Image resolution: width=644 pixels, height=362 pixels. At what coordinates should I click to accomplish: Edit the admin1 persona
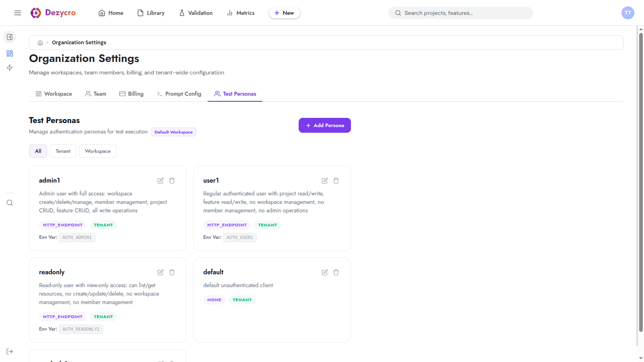pos(161,181)
